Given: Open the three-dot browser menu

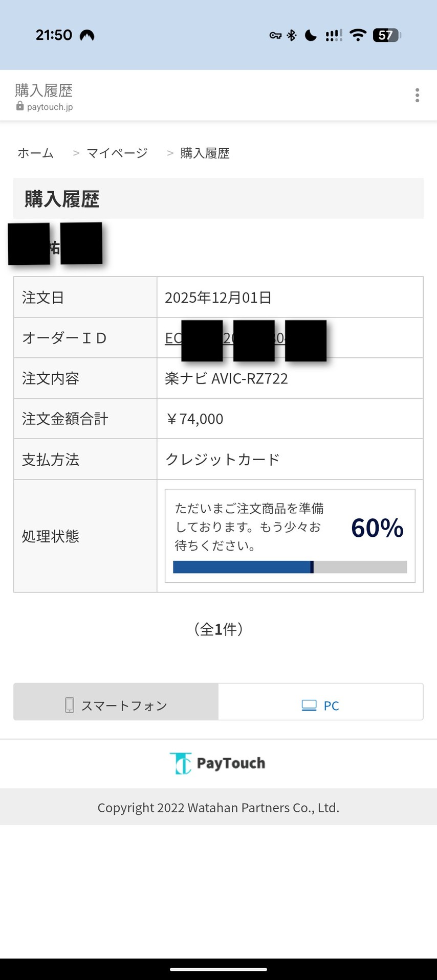Looking at the screenshot, I should pos(417,95).
